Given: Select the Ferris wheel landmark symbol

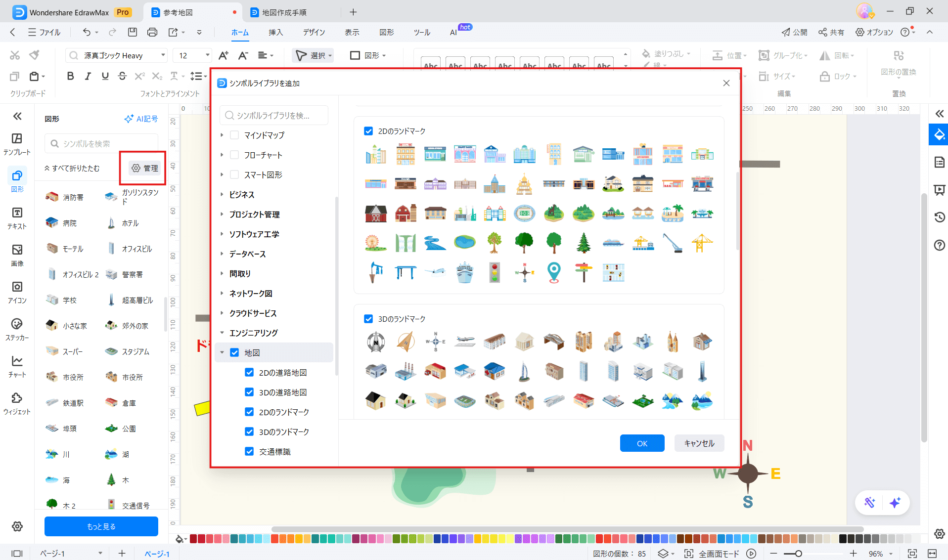Looking at the screenshot, I should pyautogui.click(x=375, y=243).
